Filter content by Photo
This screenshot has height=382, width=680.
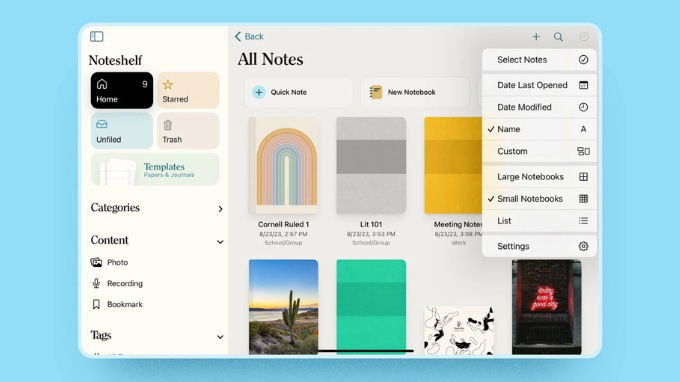(x=109, y=262)
